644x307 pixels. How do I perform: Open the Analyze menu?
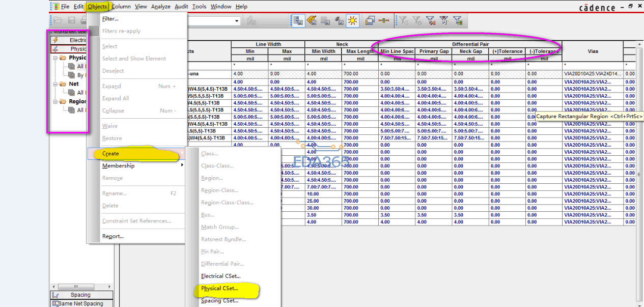tap(160, 7)
